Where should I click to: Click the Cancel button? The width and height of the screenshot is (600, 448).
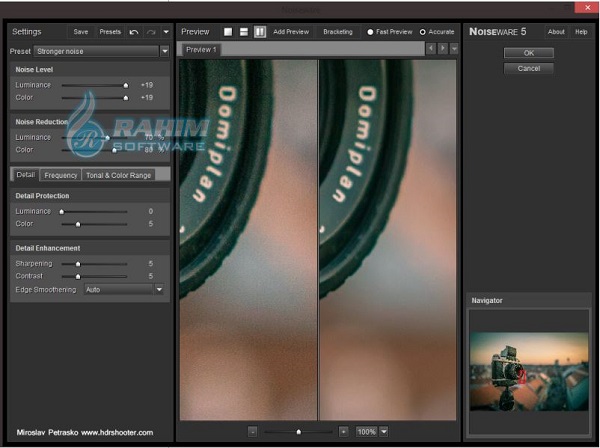[528, 68]
